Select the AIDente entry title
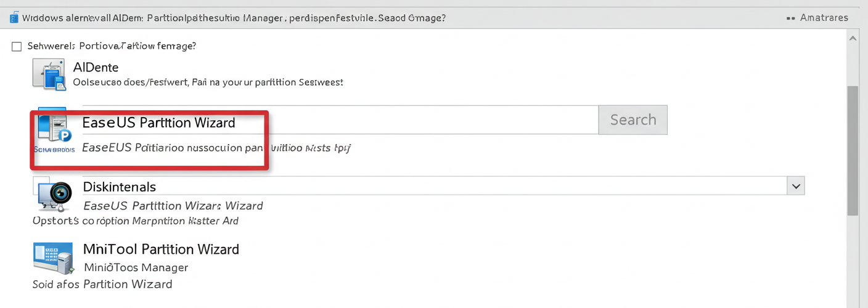Viewport: 868px width, 308px height. tap(96, 67)
